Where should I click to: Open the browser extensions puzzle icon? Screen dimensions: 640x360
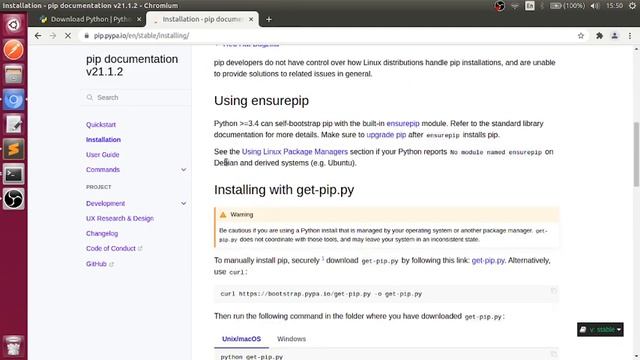[599, 36]
